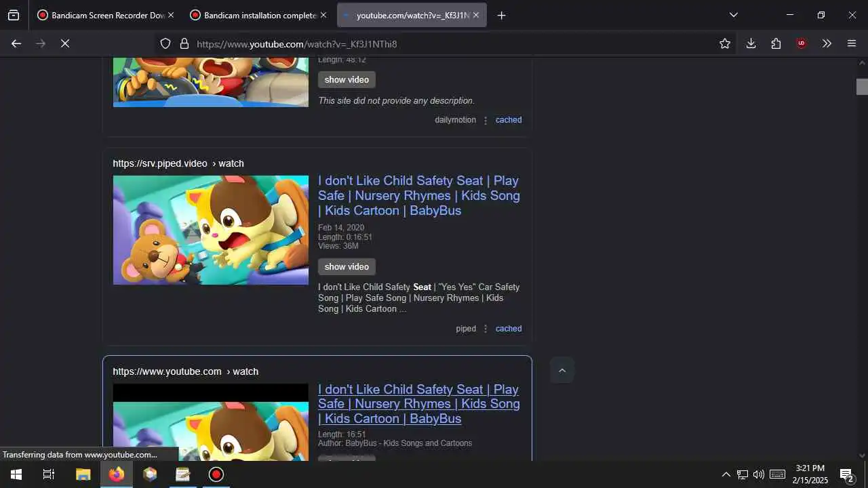
Task: List all tabs dropdown arrow
Action: coord(733,15)
